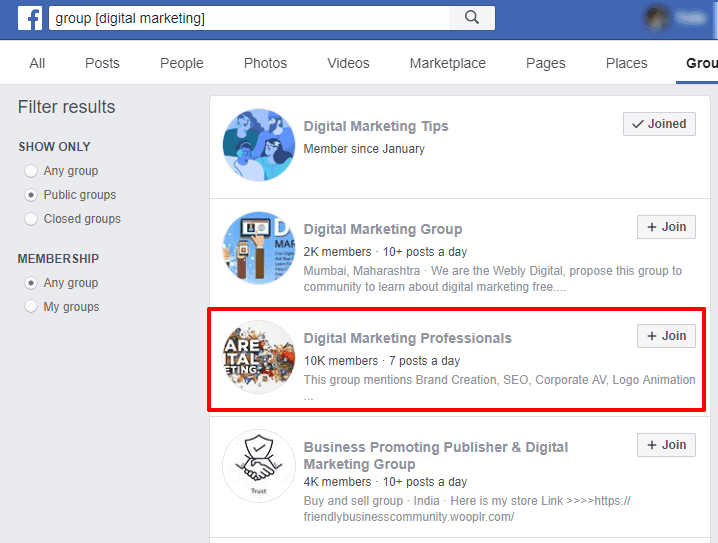Choose the Closed groups filter option

[x=31, y=219]
